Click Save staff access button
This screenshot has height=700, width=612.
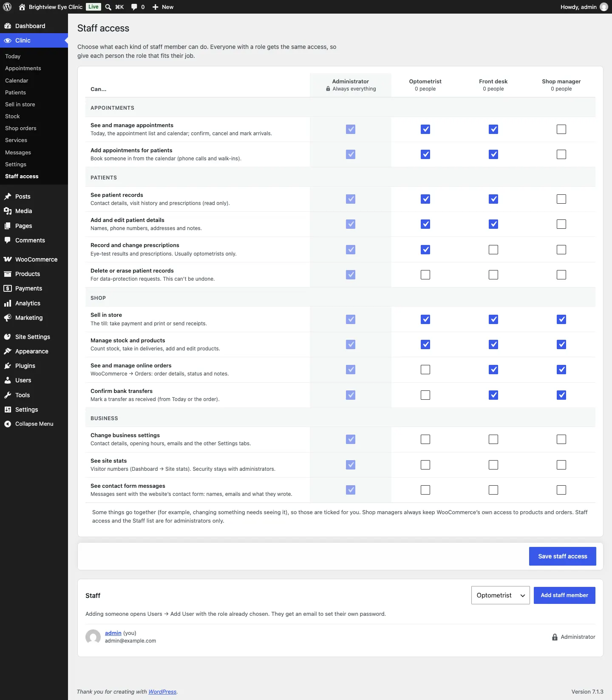[x=563, y=556]
